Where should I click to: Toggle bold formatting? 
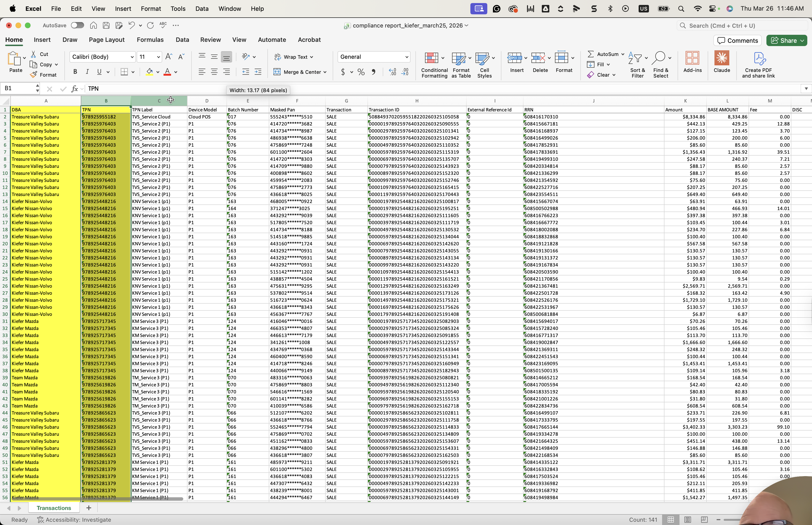(75, 72)
